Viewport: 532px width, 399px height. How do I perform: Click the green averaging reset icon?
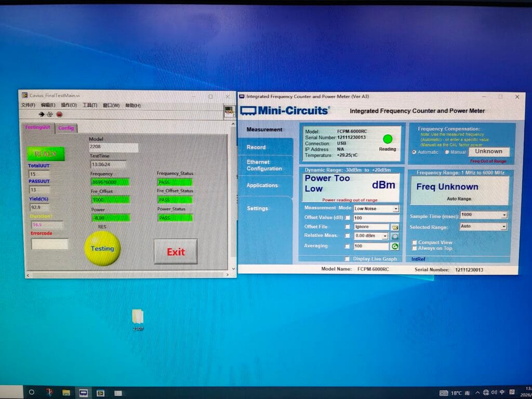click(x=395, y=246)
